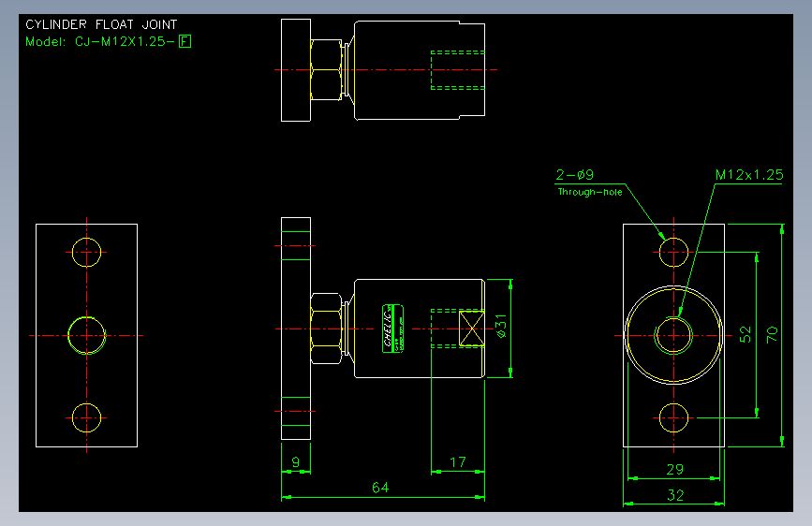Click the dimension value '52'

point(746,334)
